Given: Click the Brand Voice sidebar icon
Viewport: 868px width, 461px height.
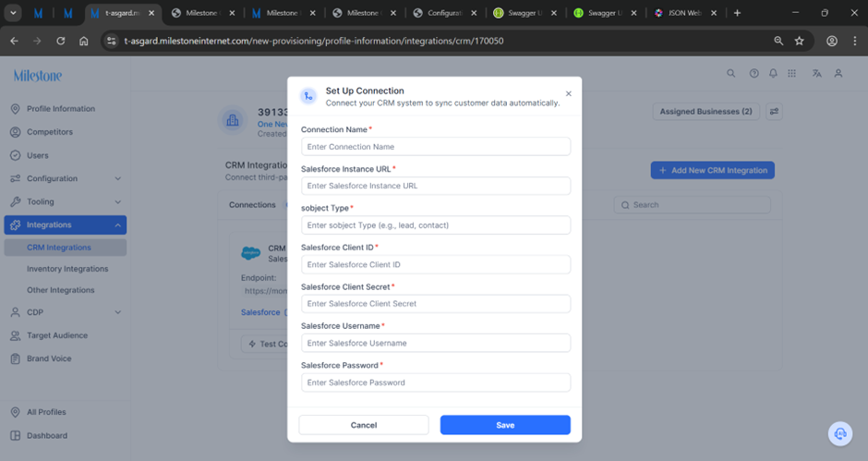Looking at the screenshot, I should click(x=15, y=358).
